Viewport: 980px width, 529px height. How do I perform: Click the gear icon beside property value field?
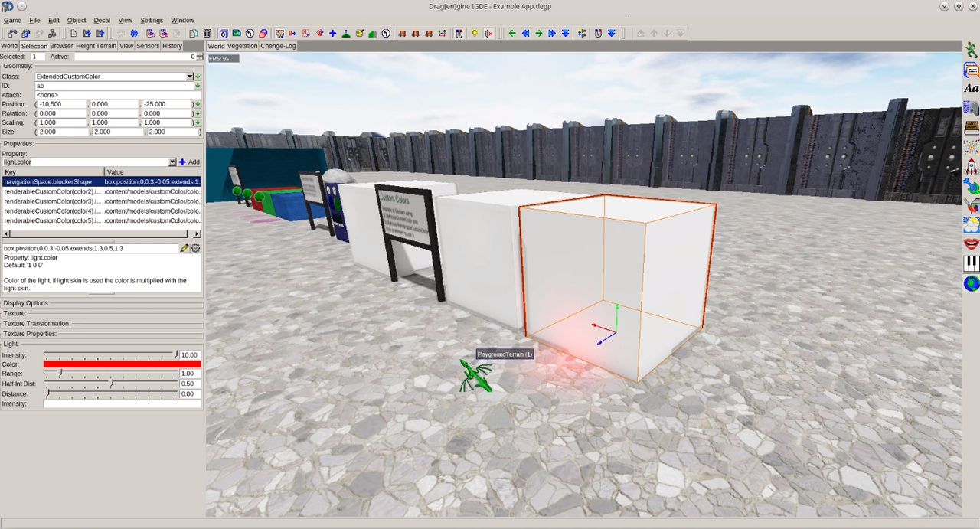coord(196,249)
